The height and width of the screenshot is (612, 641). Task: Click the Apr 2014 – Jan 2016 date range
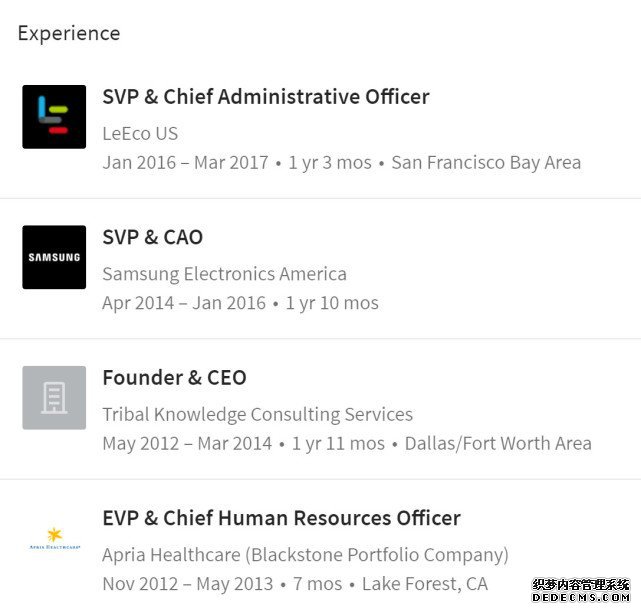pos(184,302)
